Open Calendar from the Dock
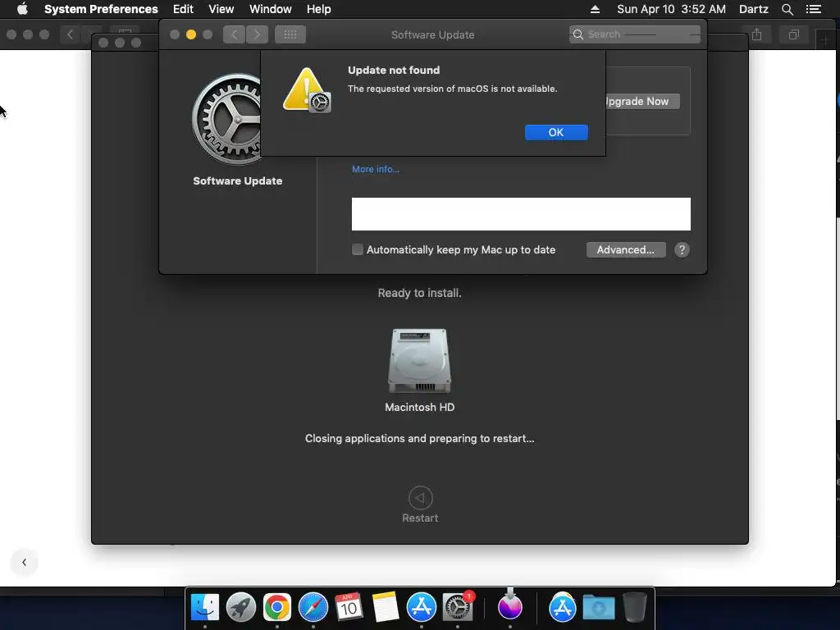This screenshot has height=630, width=840. click(x=349, y=608)
